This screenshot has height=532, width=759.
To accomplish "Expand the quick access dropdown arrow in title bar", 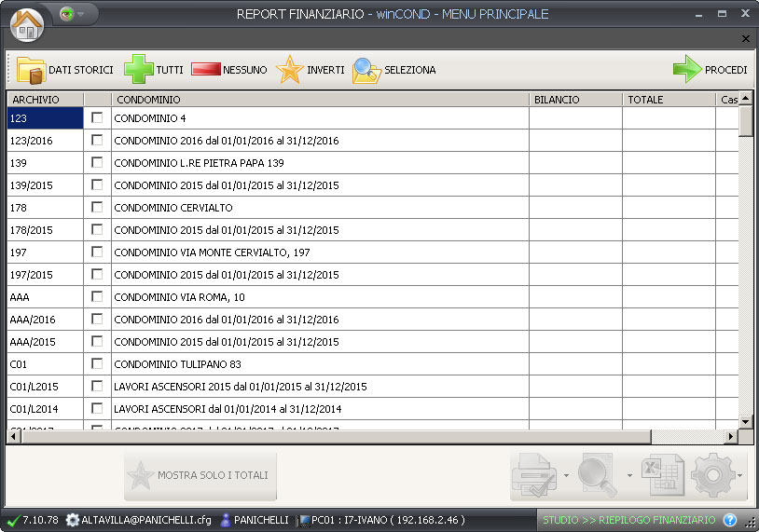I will (x=82, y=15).
